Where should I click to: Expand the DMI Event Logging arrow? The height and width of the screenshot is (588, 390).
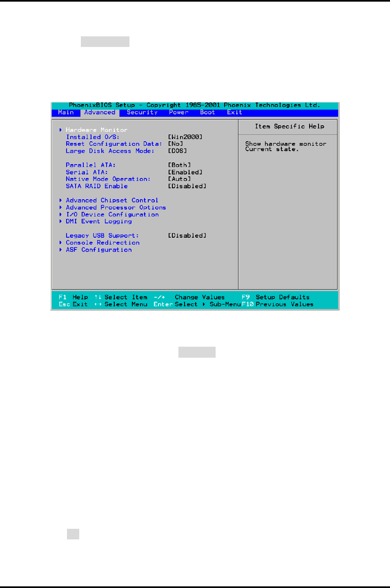click(x=60, y=221)
